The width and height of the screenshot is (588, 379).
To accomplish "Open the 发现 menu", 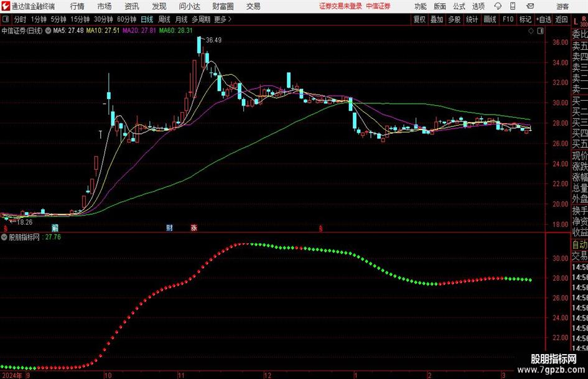I will click(159, 6).
